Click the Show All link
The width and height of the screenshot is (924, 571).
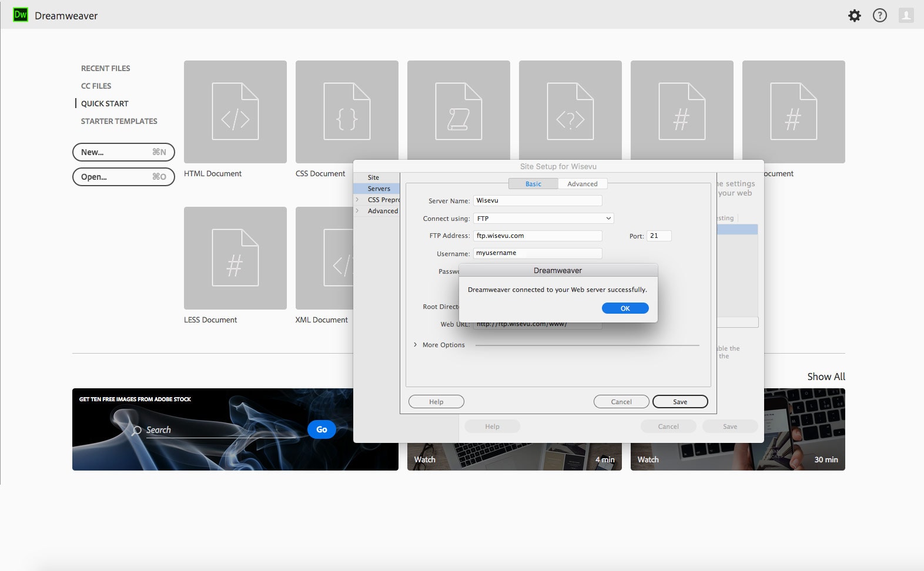[826, 377]
